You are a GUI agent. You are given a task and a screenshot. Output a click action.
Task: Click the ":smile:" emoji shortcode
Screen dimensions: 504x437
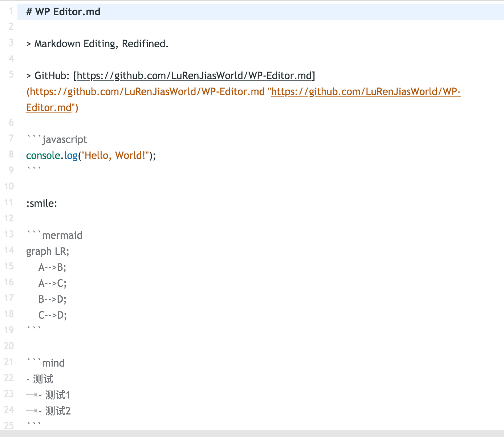pyautogui.click(x=42, y=203)
